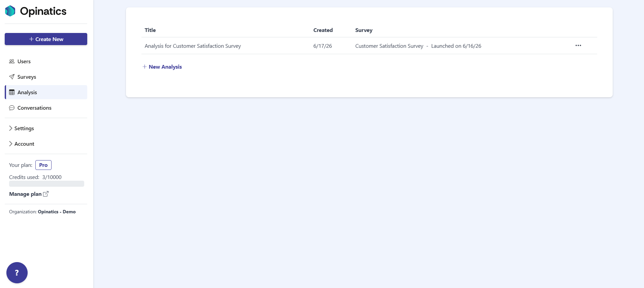644x288 pixels.
Task: Click the Conversations chat bubble icon
Action: [x=12, y=108]
